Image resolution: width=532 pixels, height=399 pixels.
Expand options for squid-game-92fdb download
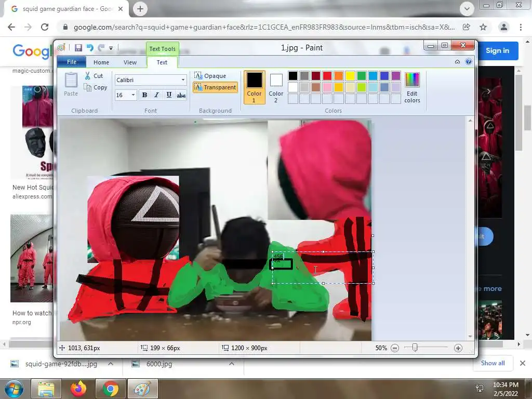110,364
